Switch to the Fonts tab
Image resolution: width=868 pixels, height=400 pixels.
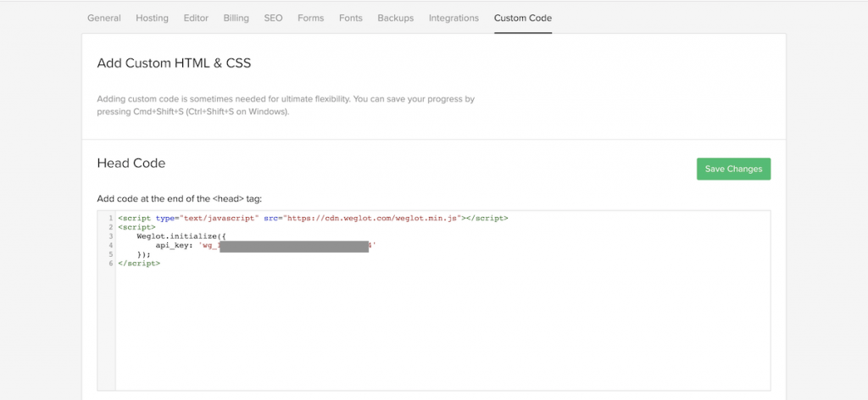click(x=351, y=18)
